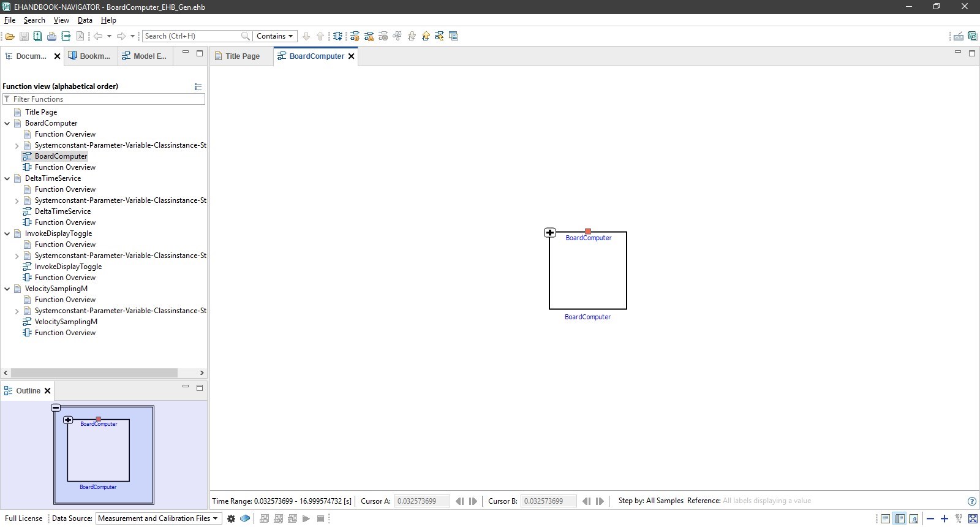The height and width of the screenshot is (527, 980).
Task: Click the Filter Functions input field
Action: pyautogui.click(x=107, y=99)
